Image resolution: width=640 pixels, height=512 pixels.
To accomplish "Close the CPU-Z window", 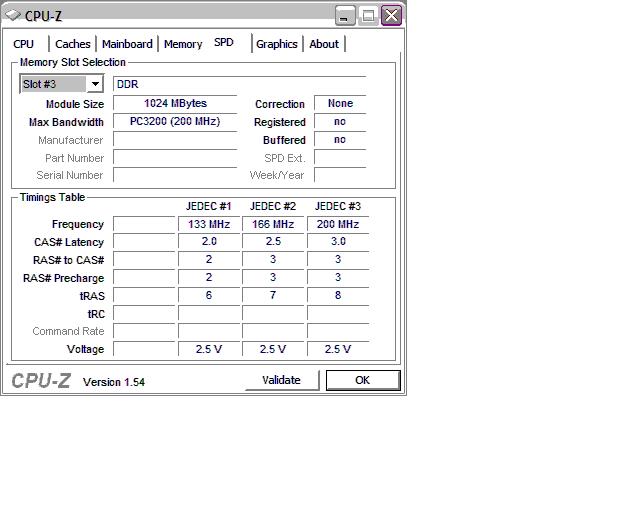I will coord(391,16).
